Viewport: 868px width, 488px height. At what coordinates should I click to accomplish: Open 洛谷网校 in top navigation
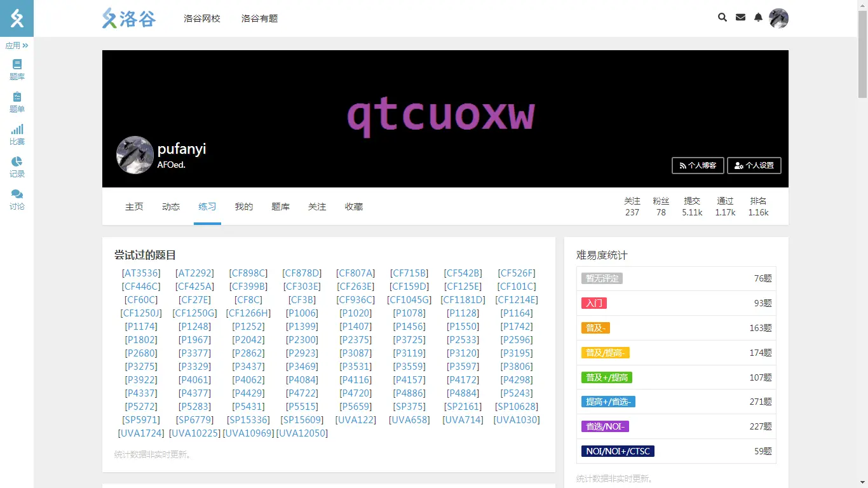[x=202, y=18]
